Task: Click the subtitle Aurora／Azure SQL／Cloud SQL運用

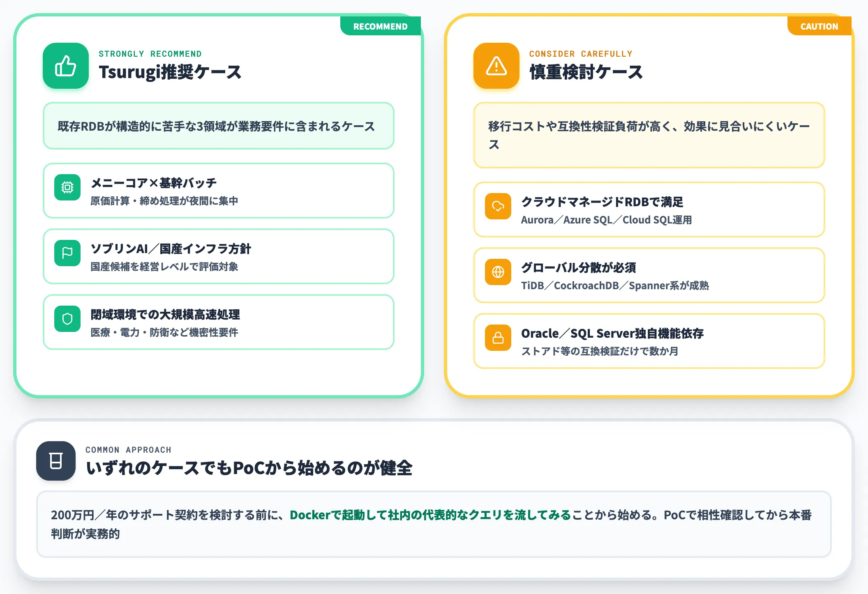Action: point(607,220)
